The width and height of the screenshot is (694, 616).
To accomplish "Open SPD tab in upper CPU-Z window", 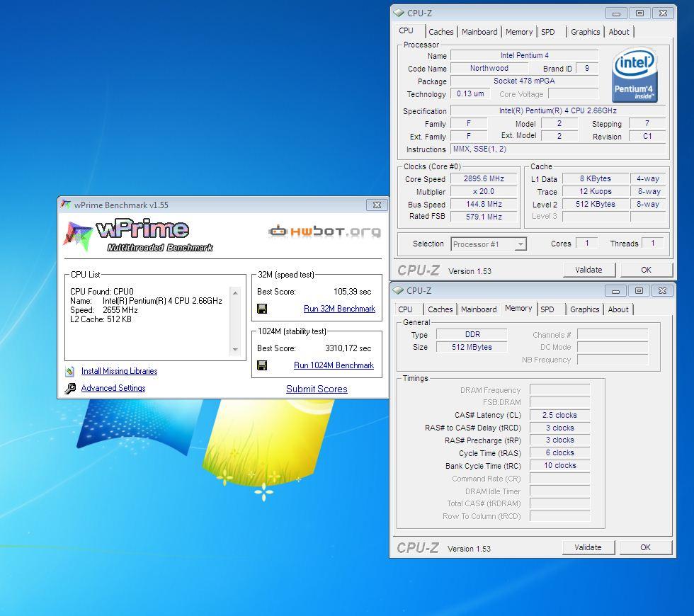I will 548,32.
